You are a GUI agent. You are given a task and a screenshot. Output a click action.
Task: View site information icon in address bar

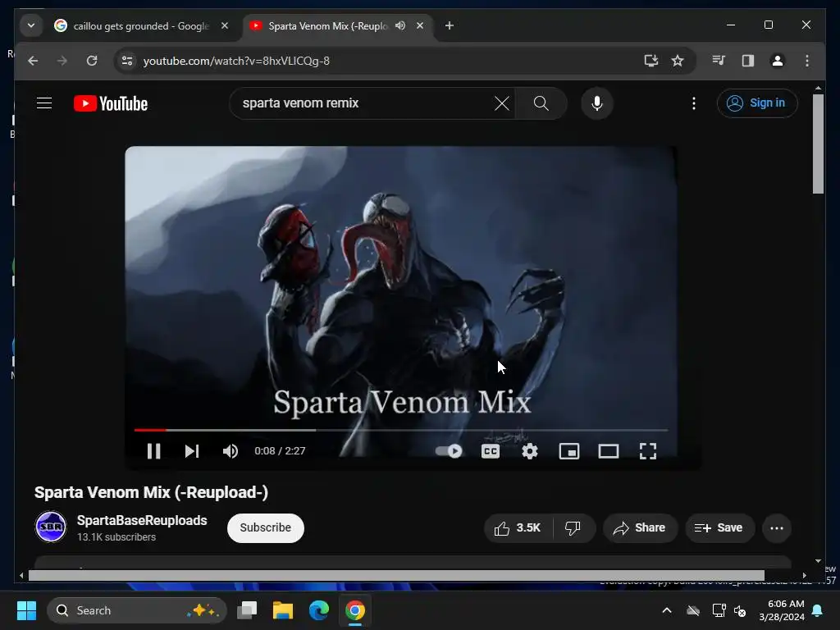(x=127, y=61)
